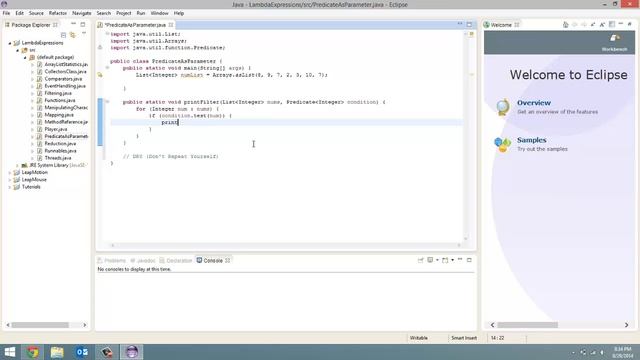Viewport: 640px width, 360px height.
Task: Close the Console view tab
Action: pyautogui.click(x=228, y=260)
